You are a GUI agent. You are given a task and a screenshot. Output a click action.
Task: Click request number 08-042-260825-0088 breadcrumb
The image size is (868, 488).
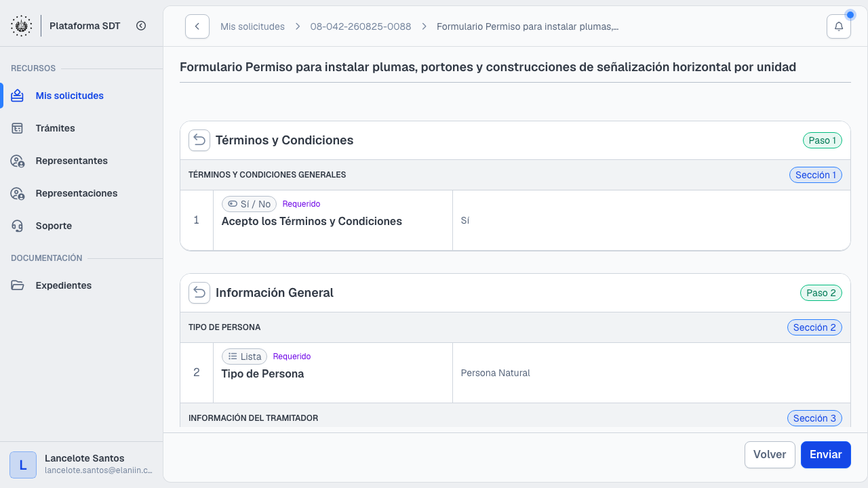tap(361, 26)
